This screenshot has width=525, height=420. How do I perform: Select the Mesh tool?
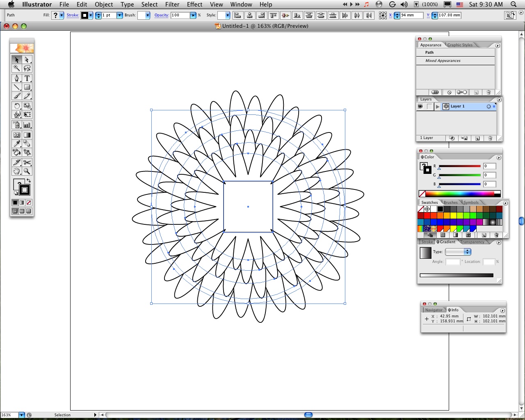(16, 135)
